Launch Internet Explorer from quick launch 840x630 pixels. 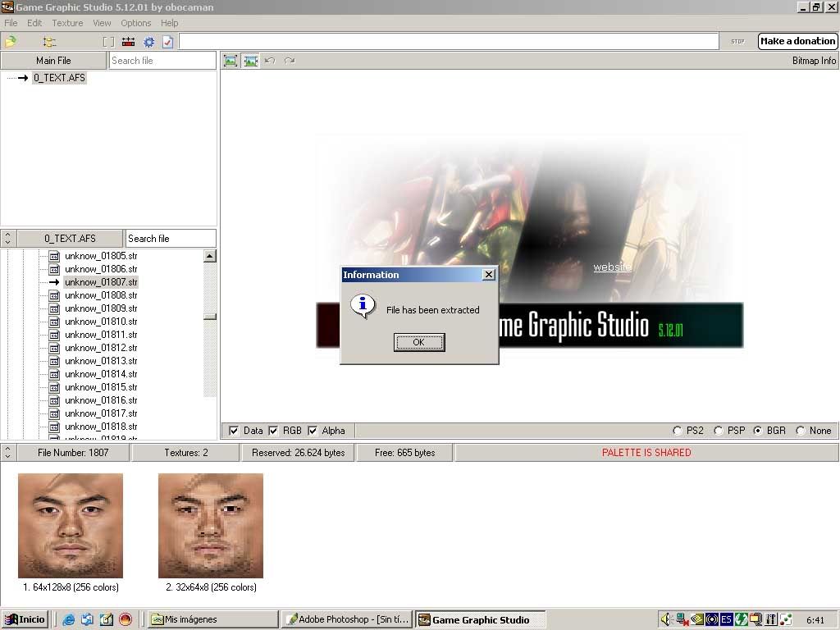click(x=69, y=620)
